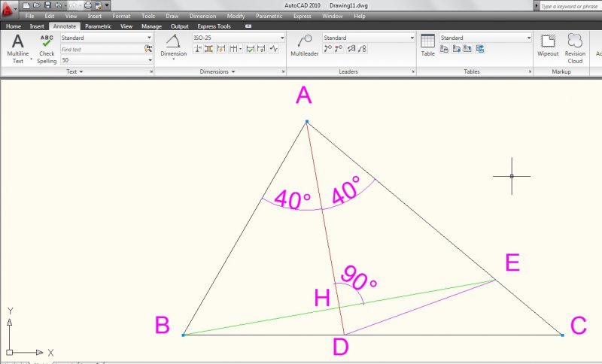Click in the Find text field
Image resolution: width=602 pixels, height=364 pixels.
[x=102, y=49]
